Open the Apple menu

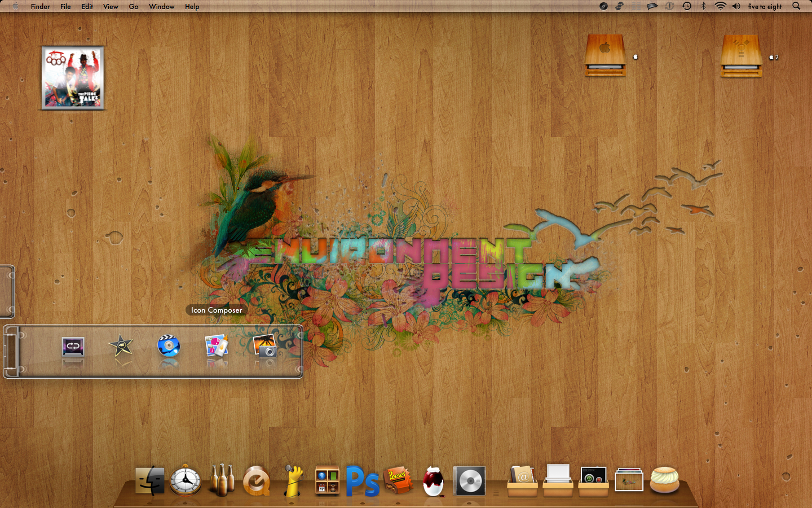(15, 6)
